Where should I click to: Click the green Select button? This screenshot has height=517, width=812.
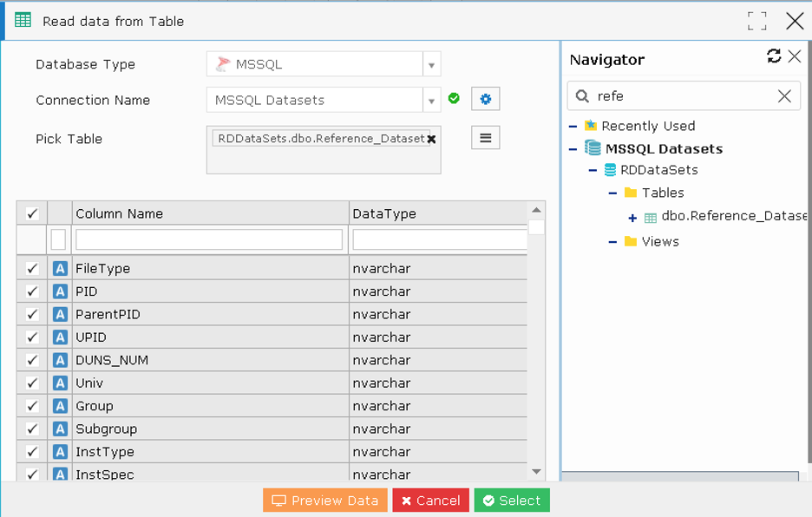coord(512,501)
